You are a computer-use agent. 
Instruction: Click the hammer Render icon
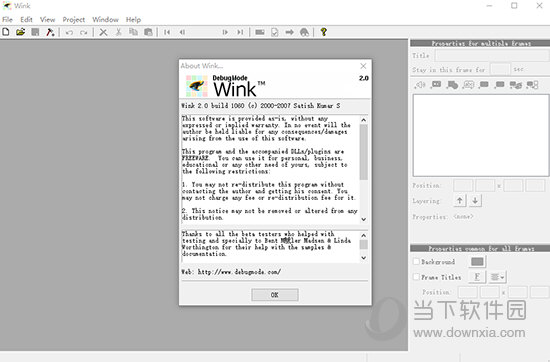click(x=50, y=32)
